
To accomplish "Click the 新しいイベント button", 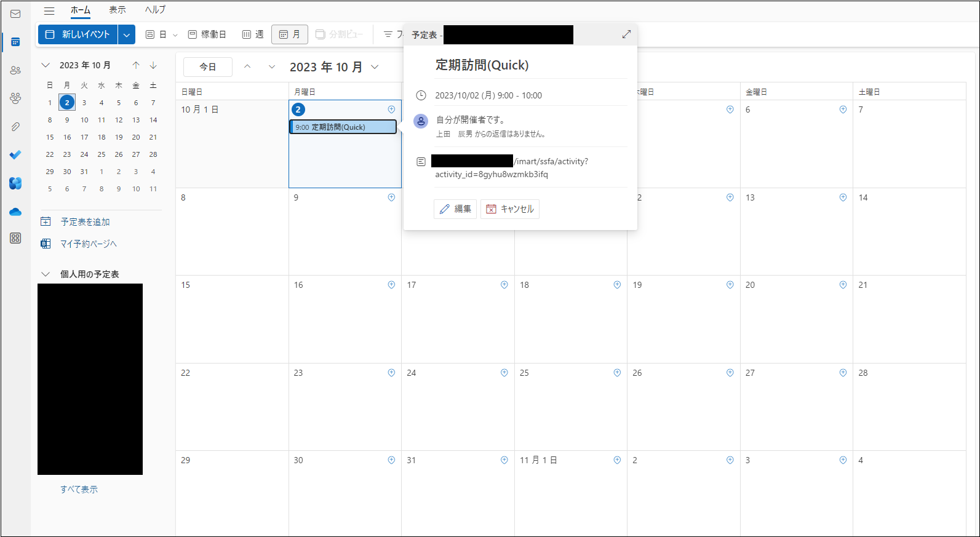I will 78,34.
